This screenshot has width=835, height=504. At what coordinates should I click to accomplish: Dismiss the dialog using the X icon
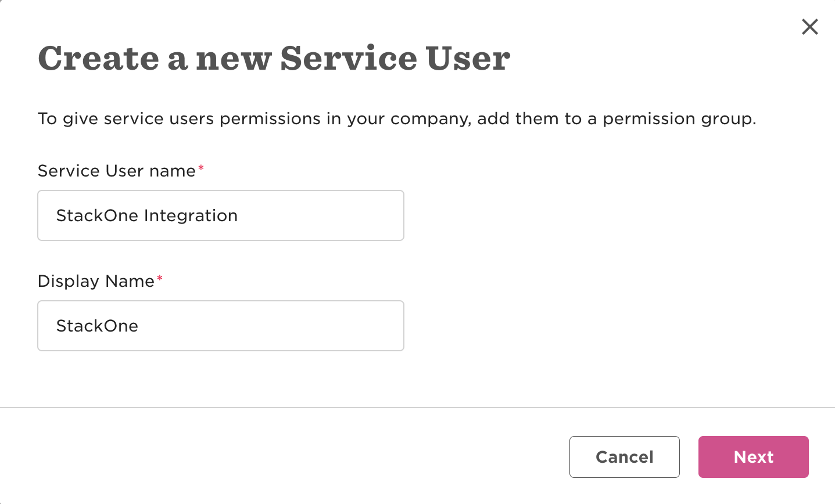[x=809, y=27]
